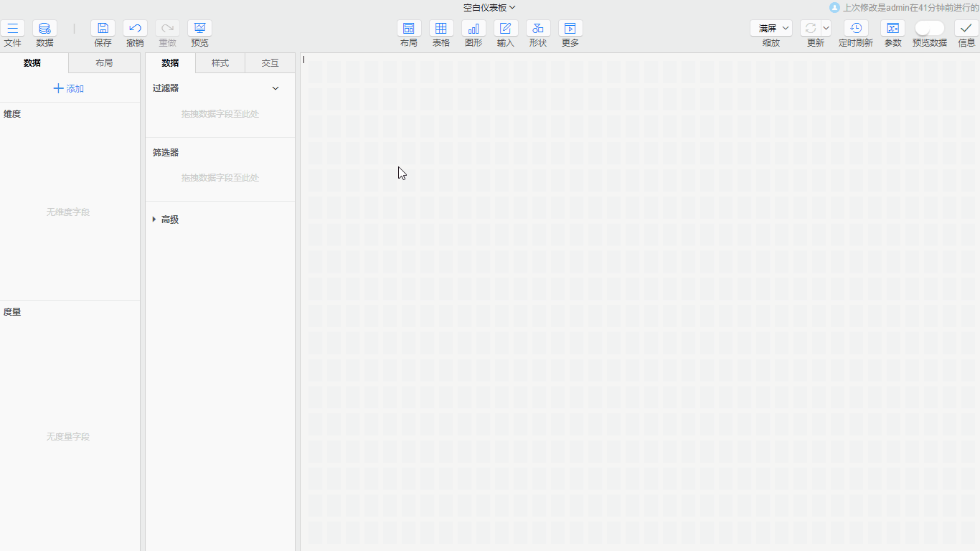Viewport: 980px width, 551px height.
Task: Click the 保存 save icon
Action: 103,29
